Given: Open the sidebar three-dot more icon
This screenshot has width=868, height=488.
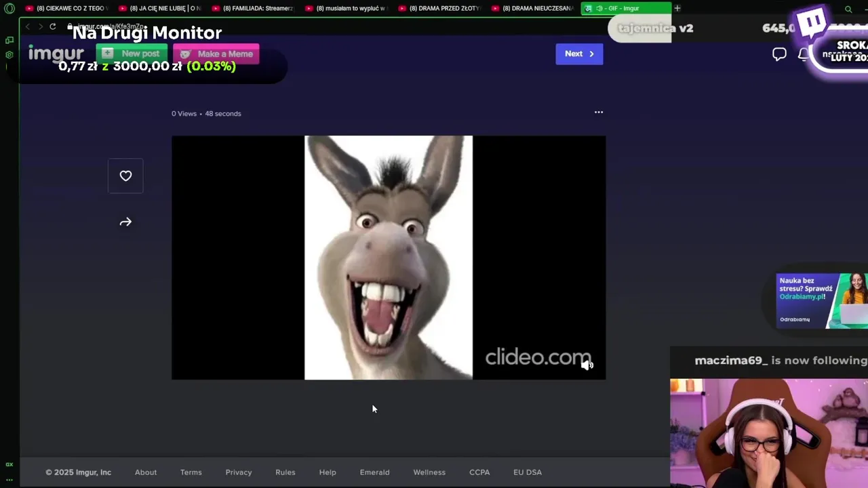Looking at the screenshot, I should [9, 479].
